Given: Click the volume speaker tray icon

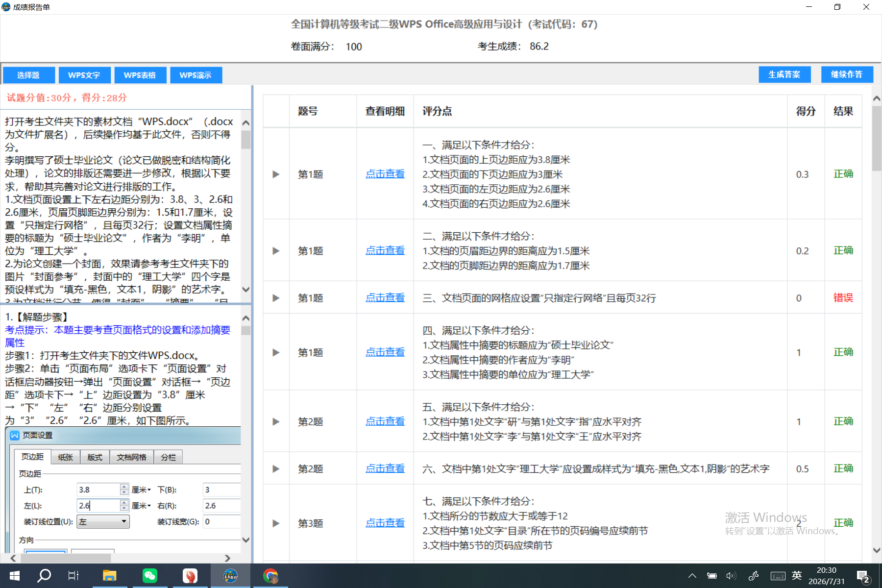Looking at the screenshot, I should click(x=731, y=576).
